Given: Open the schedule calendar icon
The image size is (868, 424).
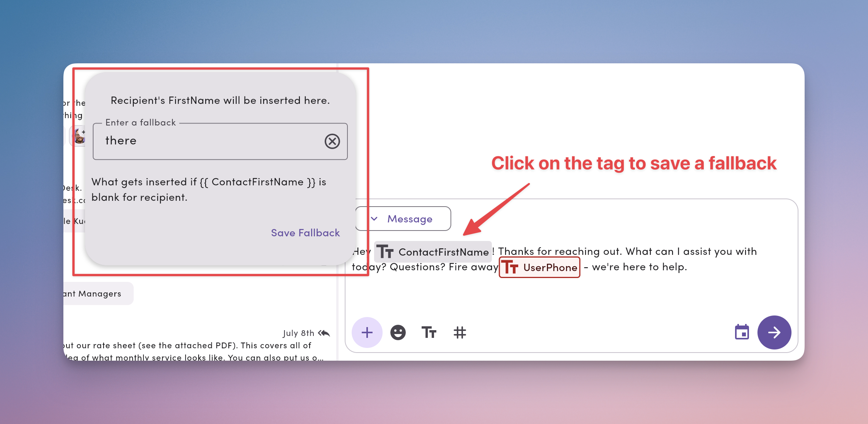Looking at the screenshot, I should click(x=742, y=332).
